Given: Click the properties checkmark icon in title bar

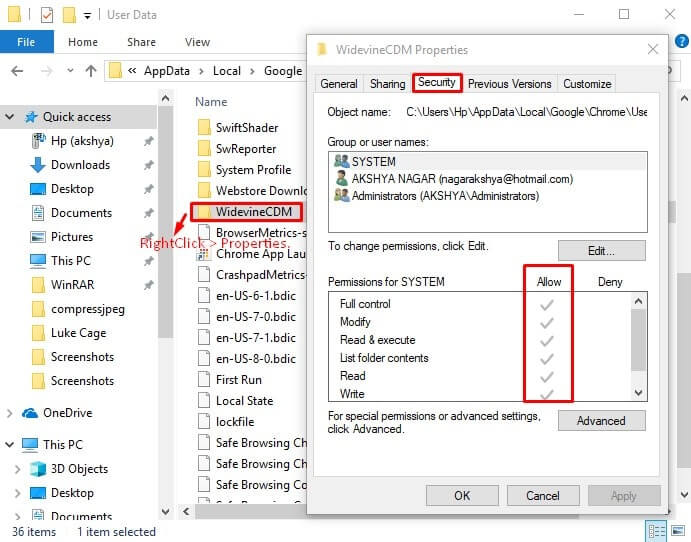Looking at the screenshot, I should pyautogui.click(x=46, y=15).
